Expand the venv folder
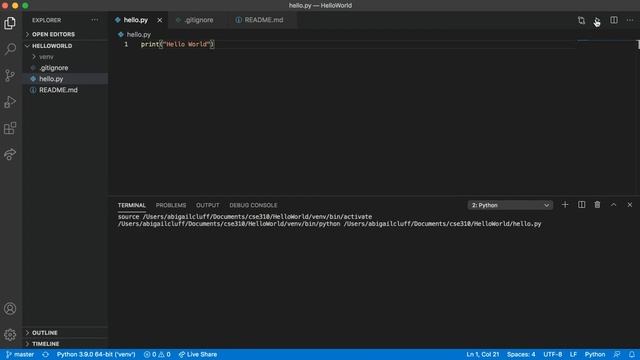 coord(65,57)
